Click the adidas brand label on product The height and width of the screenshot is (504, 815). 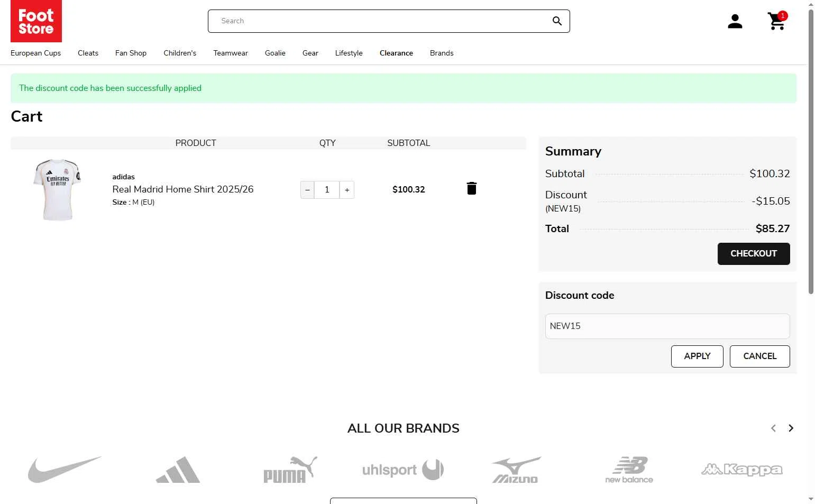(123, 177)
